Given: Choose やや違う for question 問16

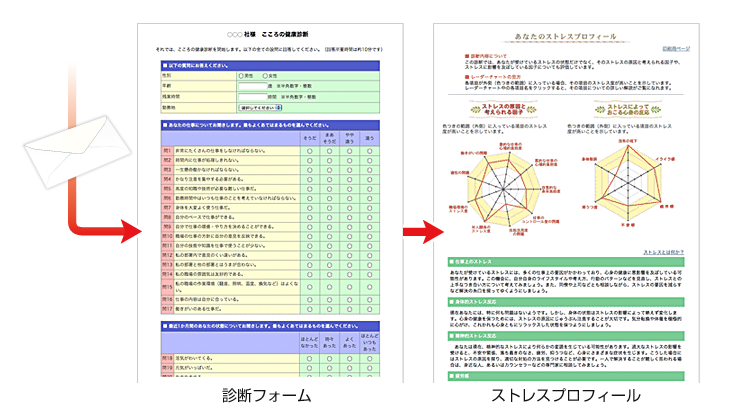Looking at the screenshot, I should (349, 300).
